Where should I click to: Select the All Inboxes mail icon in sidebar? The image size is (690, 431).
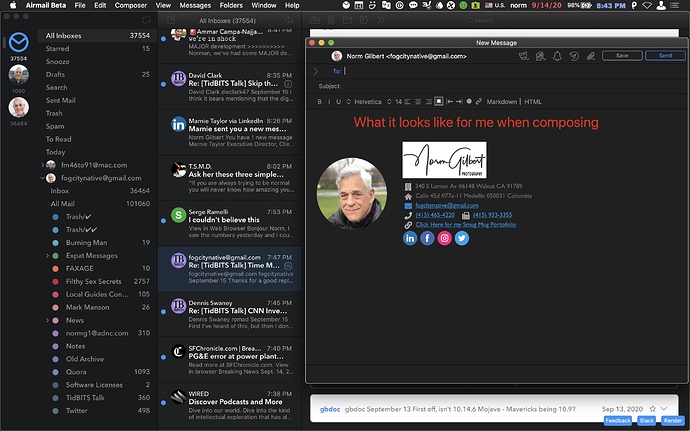click(18, 42)
